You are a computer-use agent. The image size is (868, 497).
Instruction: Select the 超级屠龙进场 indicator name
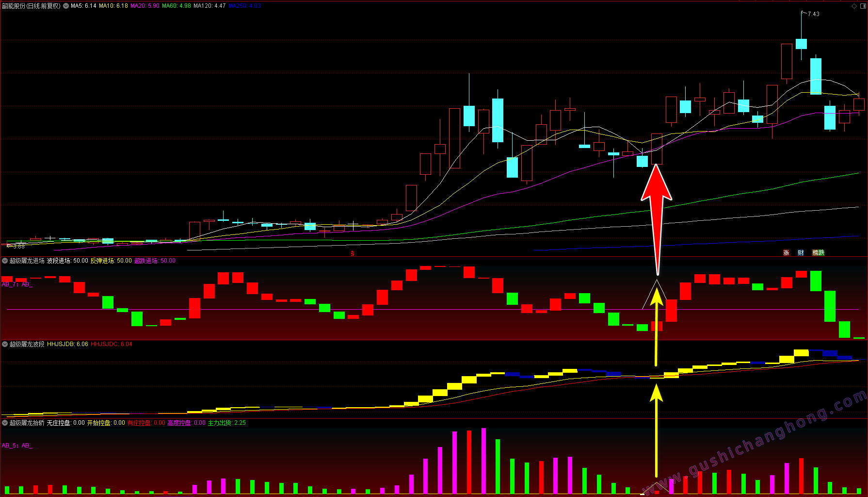(27, 261)
